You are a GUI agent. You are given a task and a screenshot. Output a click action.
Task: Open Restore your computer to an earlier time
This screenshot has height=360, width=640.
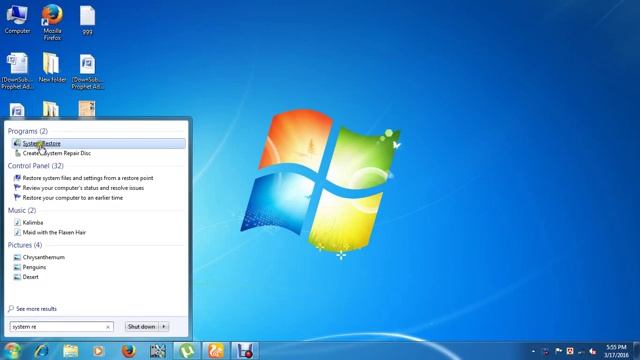pyautogui.click(x=73, y=198)
